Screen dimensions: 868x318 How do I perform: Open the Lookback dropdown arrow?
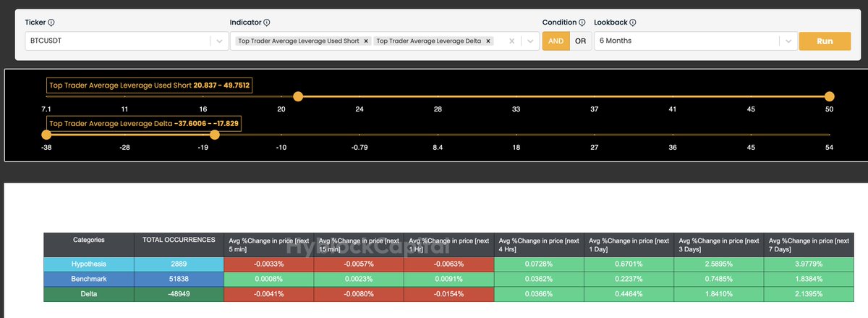click(787, 41)
